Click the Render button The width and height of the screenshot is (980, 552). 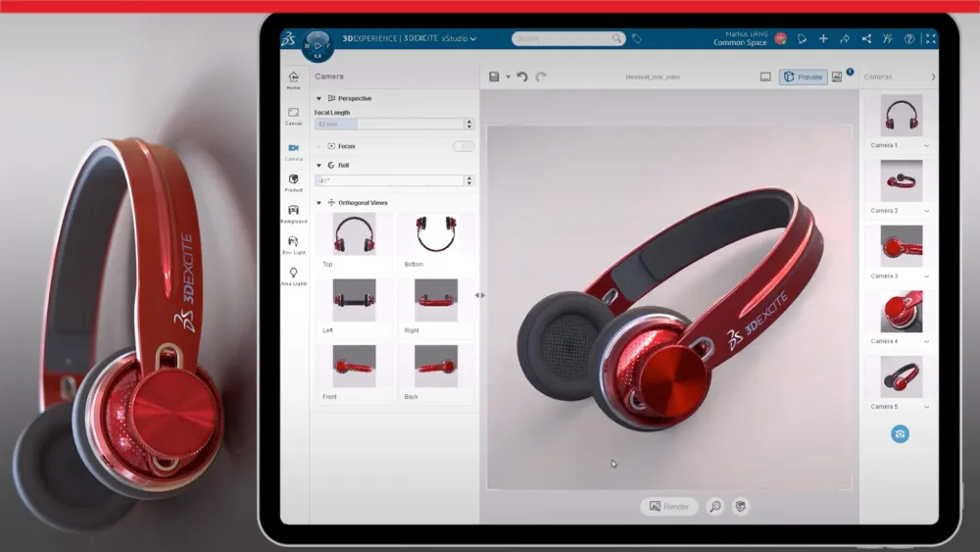[669, 507]
